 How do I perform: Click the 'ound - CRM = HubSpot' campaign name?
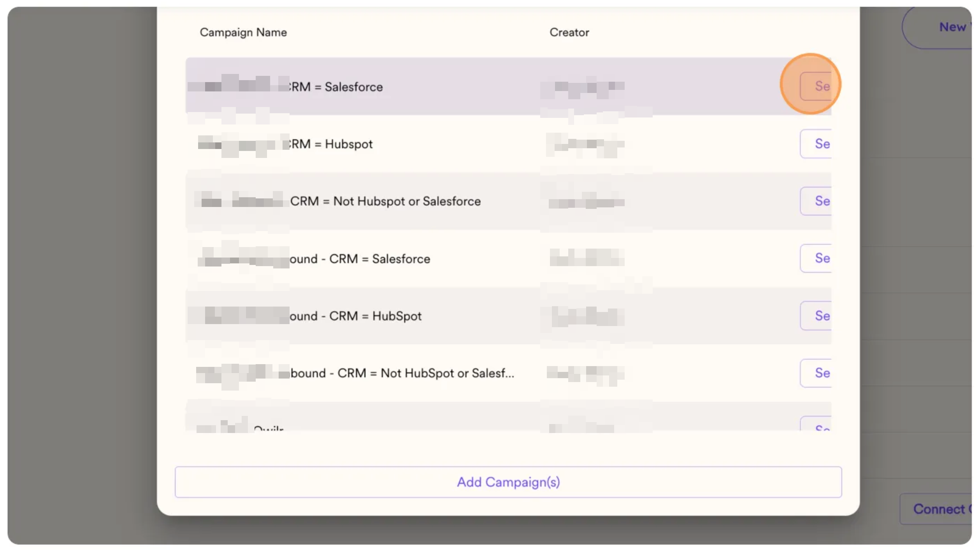[356, 316]
